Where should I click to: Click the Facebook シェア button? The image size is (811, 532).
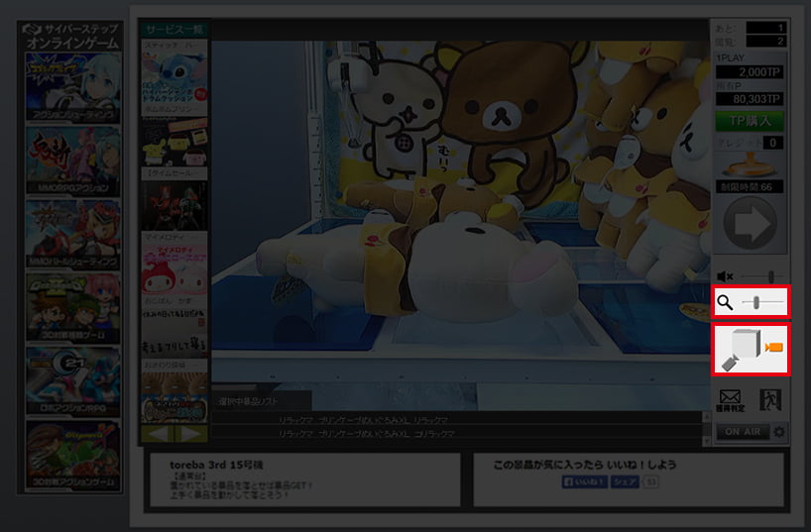[625, 481]
